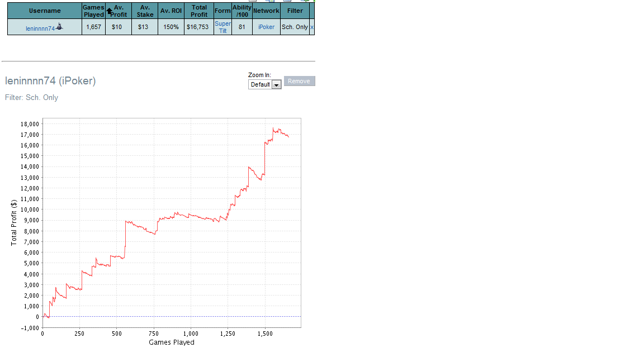Sort by the Total Profit column header

[x=199, y=11]
